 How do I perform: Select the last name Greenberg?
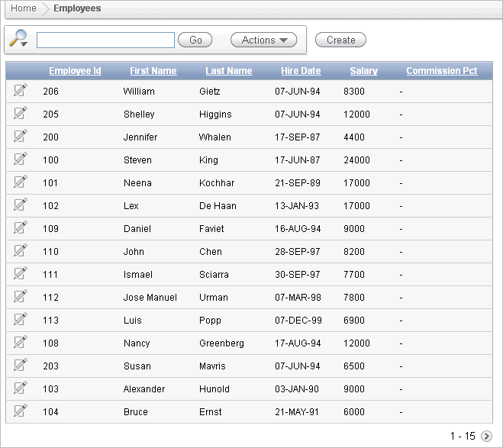tap(221, 343)
